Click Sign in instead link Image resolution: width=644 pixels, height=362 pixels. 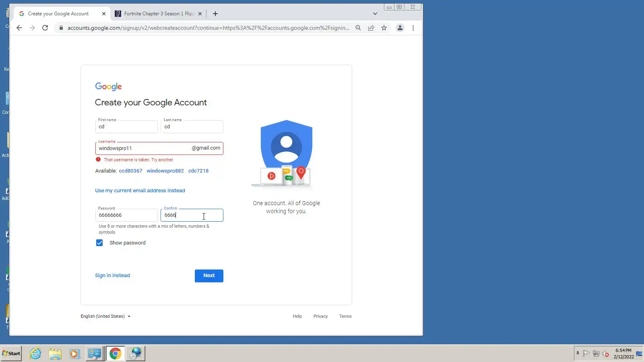click(112, 276)
